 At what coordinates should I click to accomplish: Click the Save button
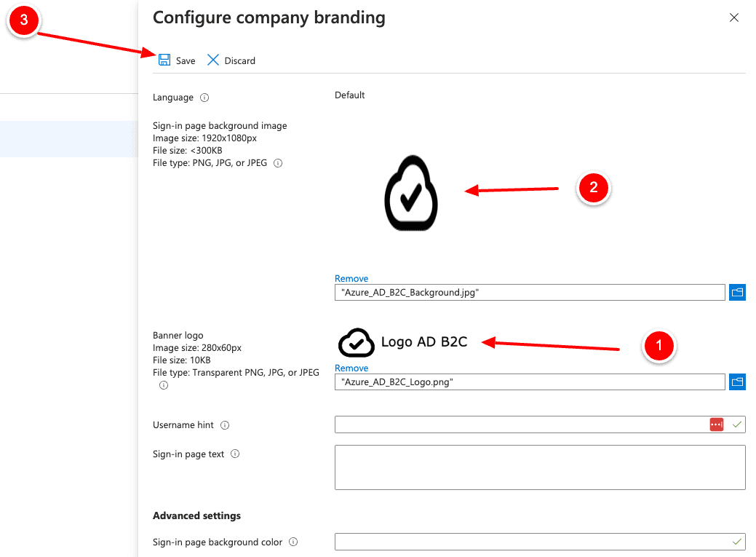pyautogui.click(x=177, y=60)
